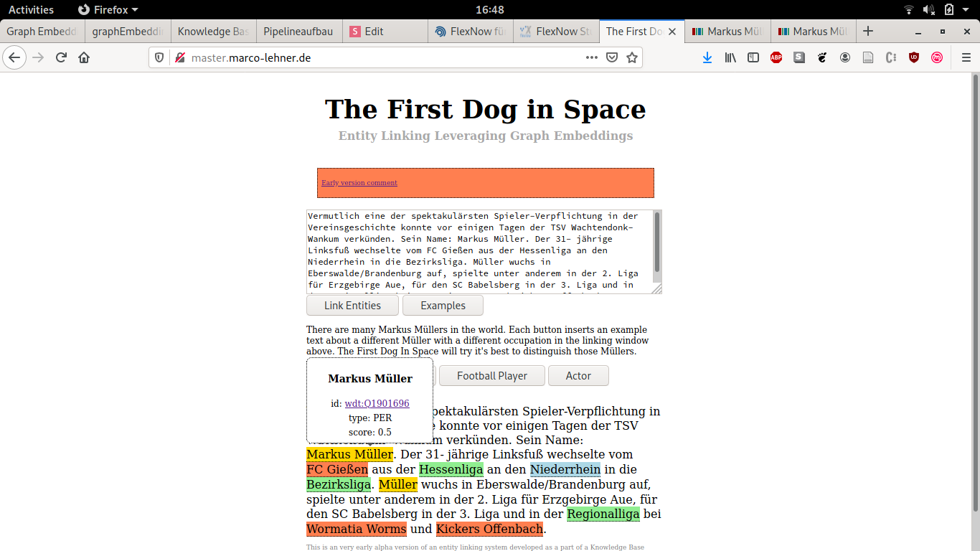Open page actions three-dot menu

[592, 57]
